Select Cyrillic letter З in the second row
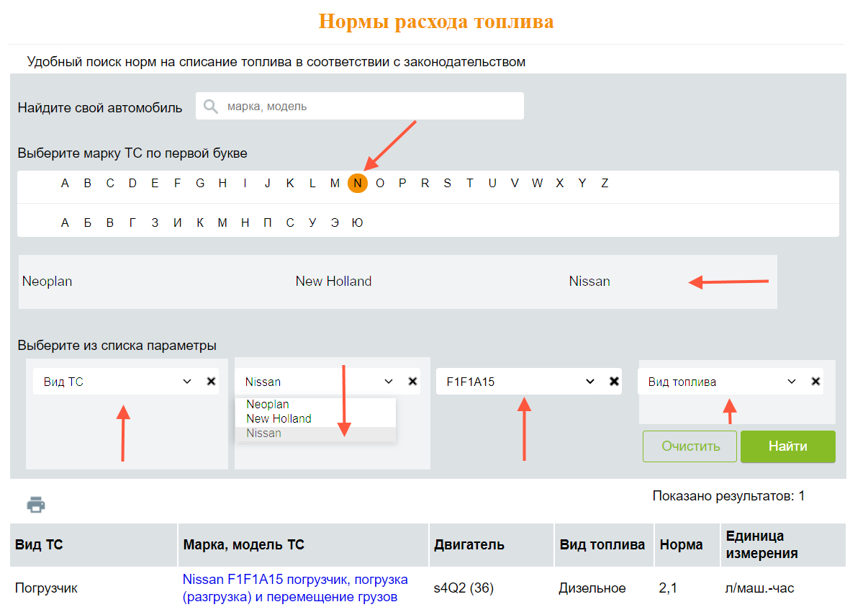Screen dimensions: 868x607 tap(155, 223)
